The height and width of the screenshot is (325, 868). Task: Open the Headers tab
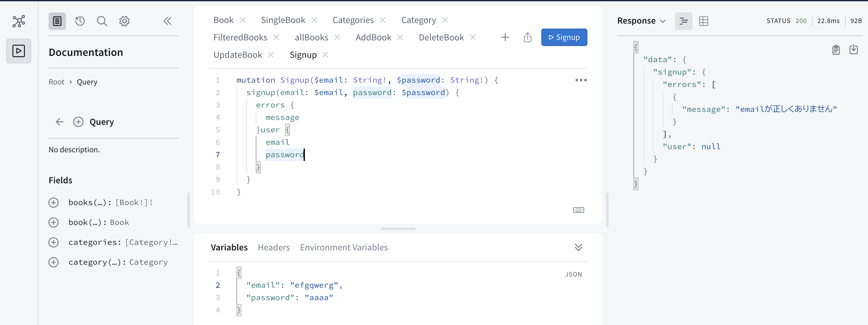273,247
